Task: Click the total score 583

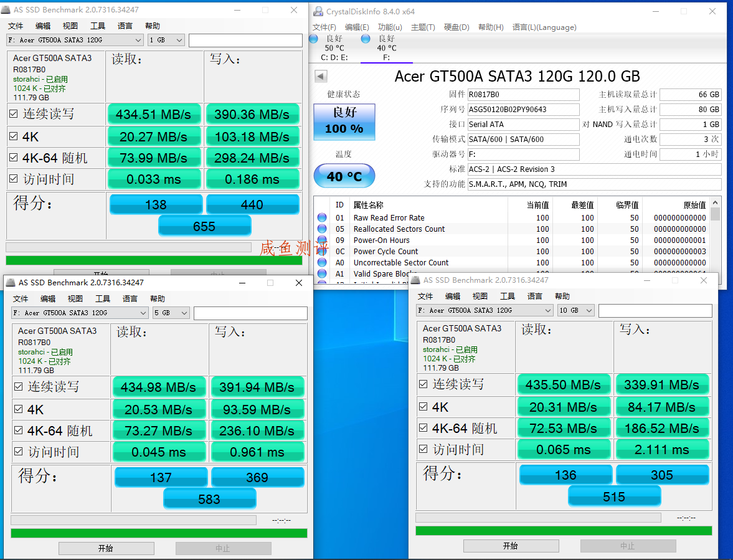Action: coord(209,499)
